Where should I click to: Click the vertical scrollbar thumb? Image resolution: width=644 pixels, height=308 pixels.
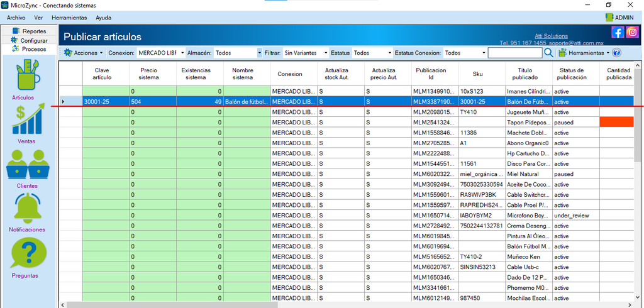point(638,114)
